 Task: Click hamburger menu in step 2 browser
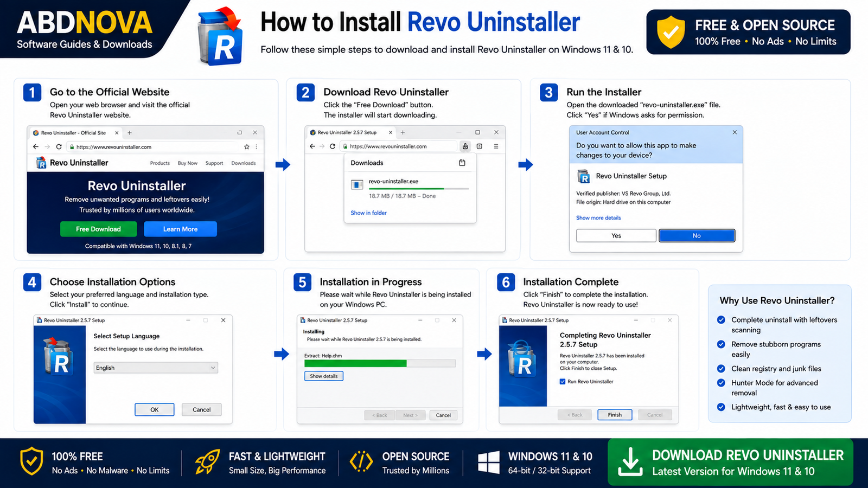pyautogui.click(x=496, y=146)
